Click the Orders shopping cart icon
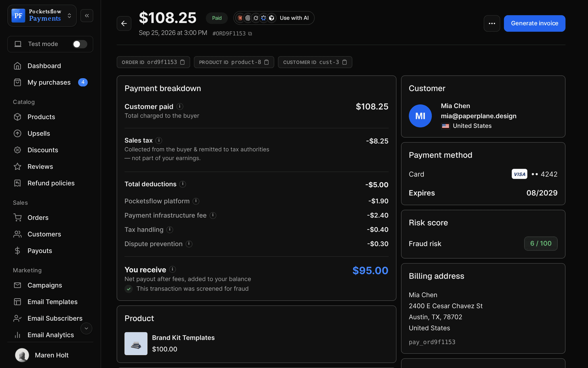588x368 pixels. 18,218
